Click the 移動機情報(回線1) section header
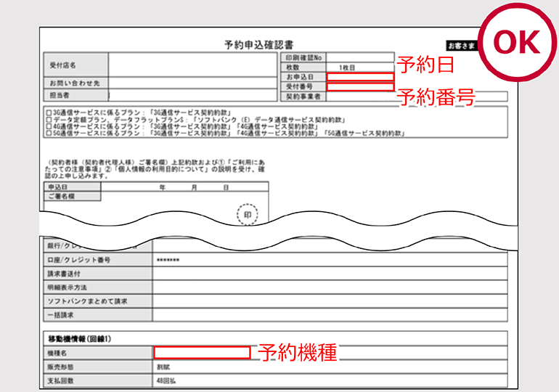This screenshot has height=392, width=559. click(x=275, y=338)
